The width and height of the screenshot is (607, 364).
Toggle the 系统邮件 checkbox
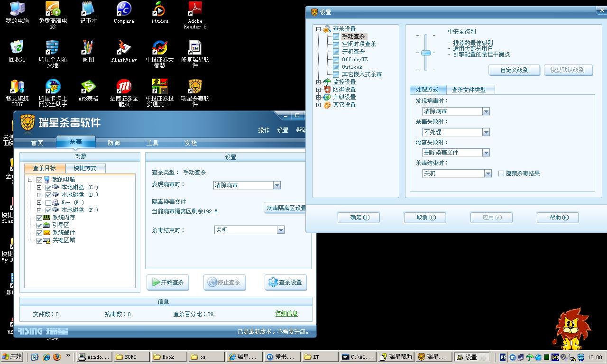coord(39,233)
